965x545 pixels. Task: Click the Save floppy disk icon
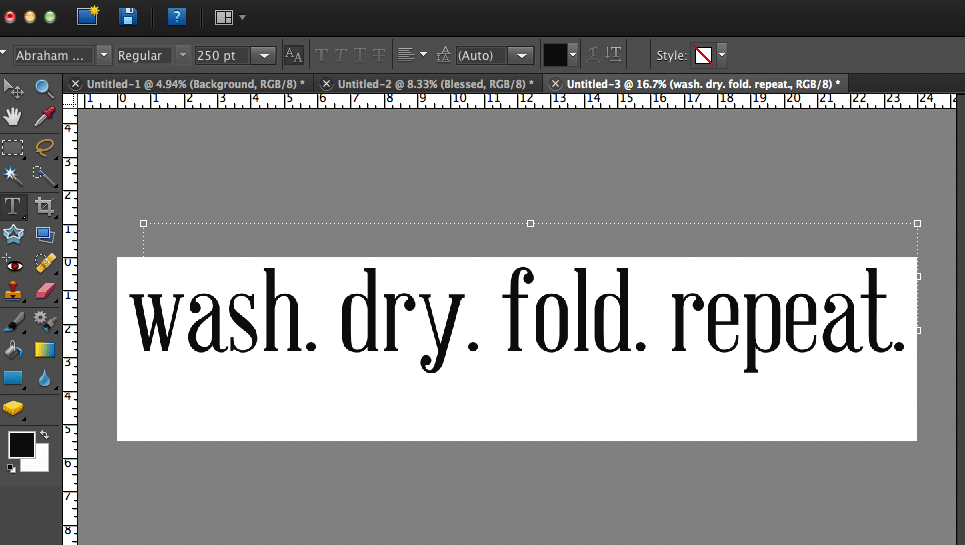point(127,17)
